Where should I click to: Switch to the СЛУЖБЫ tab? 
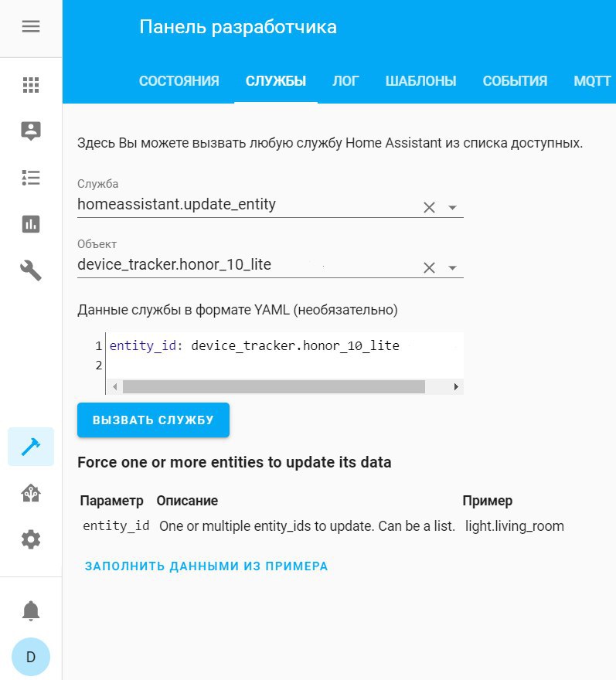(x=276, y=81)
